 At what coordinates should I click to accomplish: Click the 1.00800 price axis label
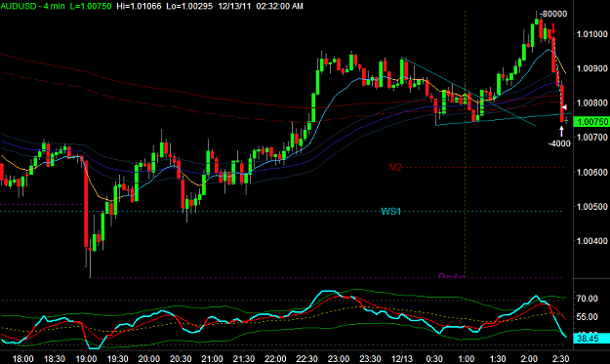[x=591, y=103]
